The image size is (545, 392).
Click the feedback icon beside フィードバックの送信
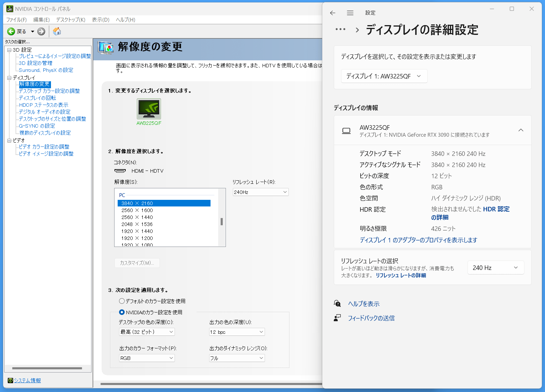tap(337, 318)
